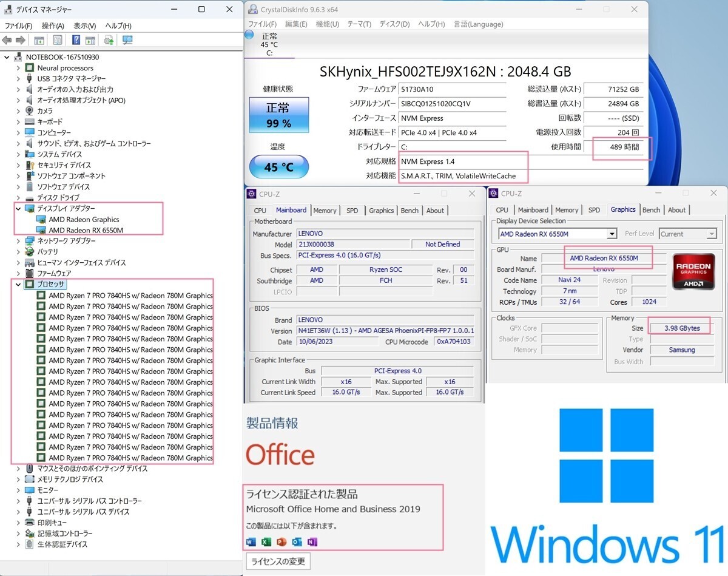Toggle the show/hide console tree toolbar icon

[x=39, y=40]
